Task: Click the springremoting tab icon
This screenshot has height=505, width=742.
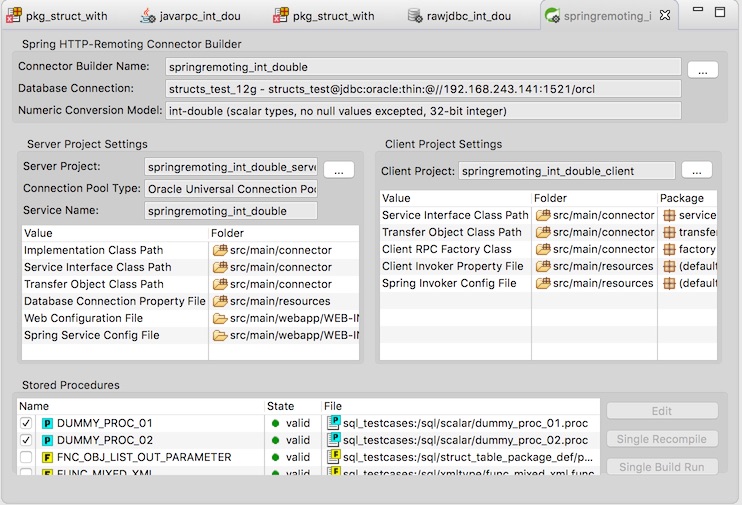Action: point(552,16)
